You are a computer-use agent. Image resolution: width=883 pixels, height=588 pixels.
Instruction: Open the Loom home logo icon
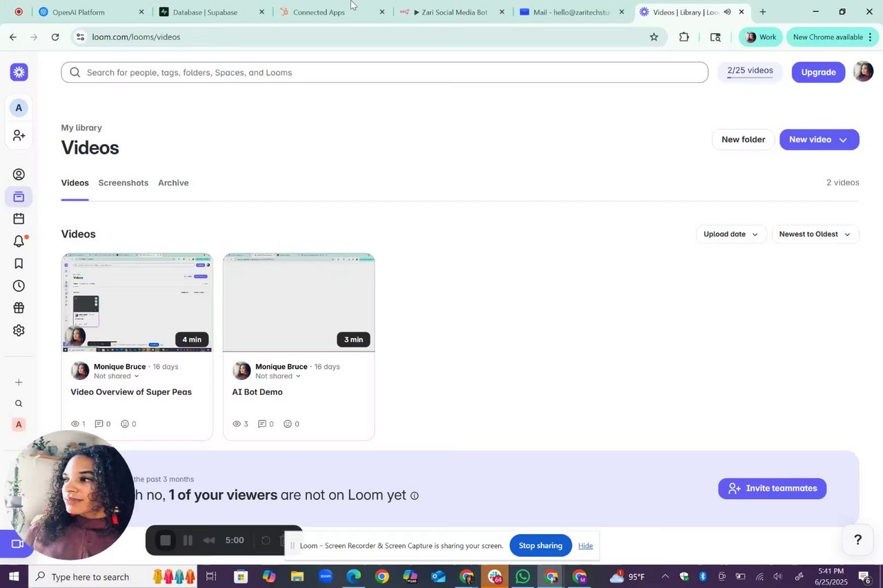coord(19,72)
